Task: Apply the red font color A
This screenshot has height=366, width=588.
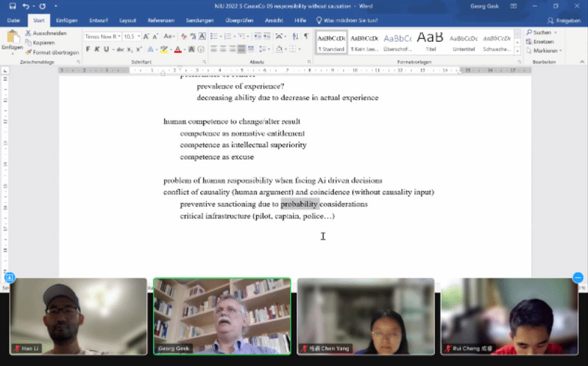Action: 178,49
